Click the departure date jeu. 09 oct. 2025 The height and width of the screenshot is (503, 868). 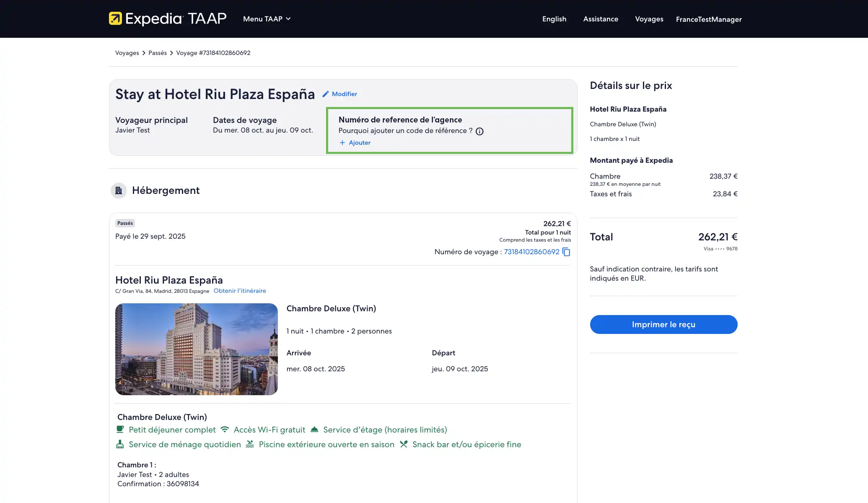[460, 369]
